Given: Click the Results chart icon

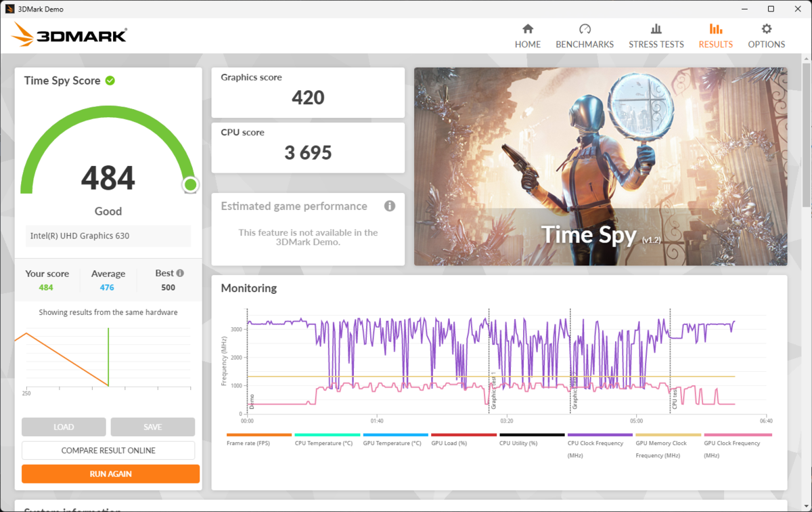Looking at the screenshot, I should 716,28.
